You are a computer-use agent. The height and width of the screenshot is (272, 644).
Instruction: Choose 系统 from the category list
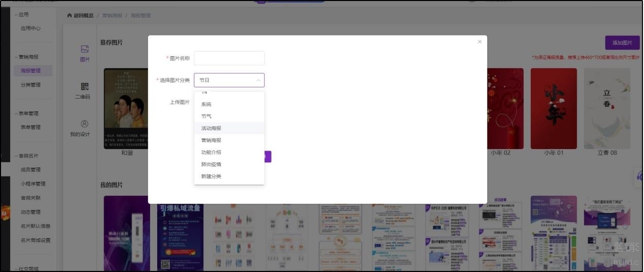pyautogui.click(x=206, y=104)
